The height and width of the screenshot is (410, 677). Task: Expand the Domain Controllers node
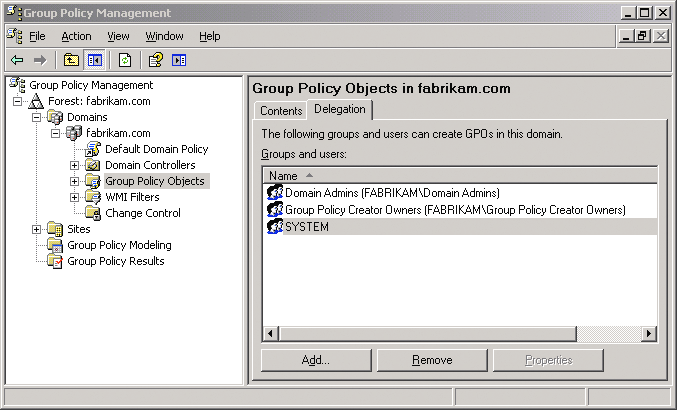pos(74,165)
